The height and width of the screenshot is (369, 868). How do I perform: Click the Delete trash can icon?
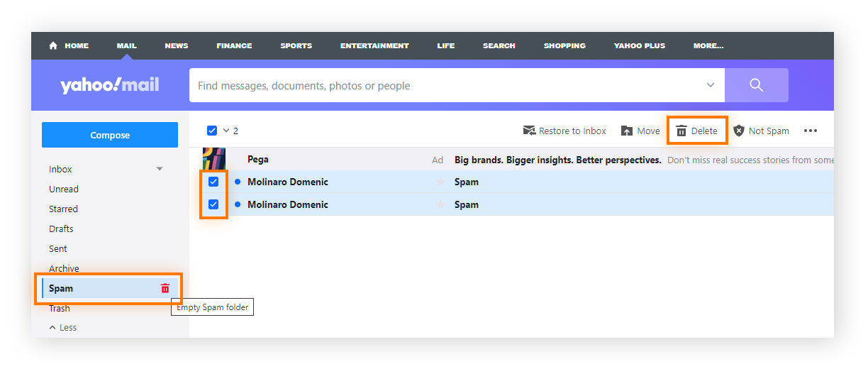[x=681, y=131]
